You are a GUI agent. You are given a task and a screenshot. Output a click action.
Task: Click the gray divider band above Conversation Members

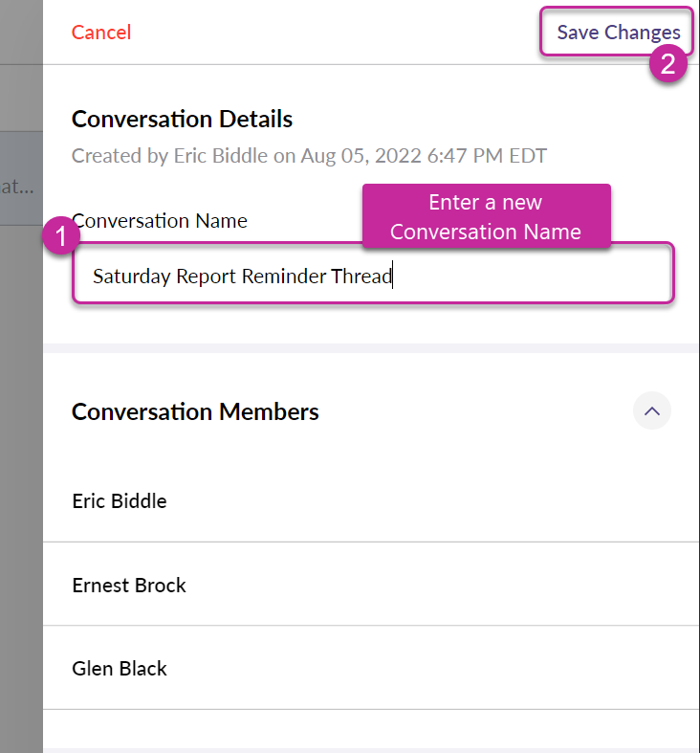371,348
